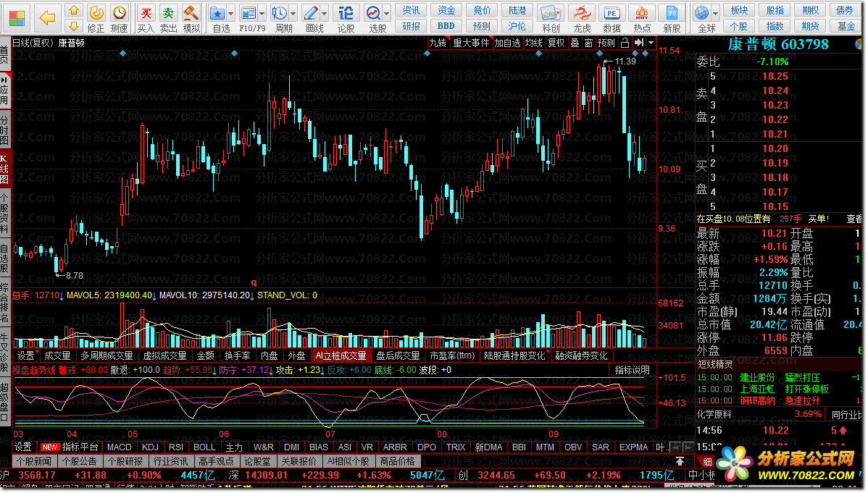
Task: Open the 科创 chart icon
Action: pos(550,13)
